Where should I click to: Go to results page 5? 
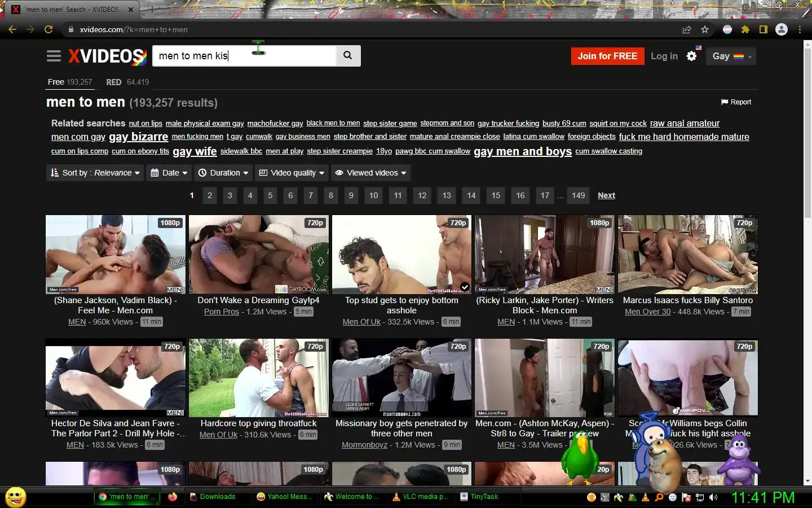click(x=270, y=195)
